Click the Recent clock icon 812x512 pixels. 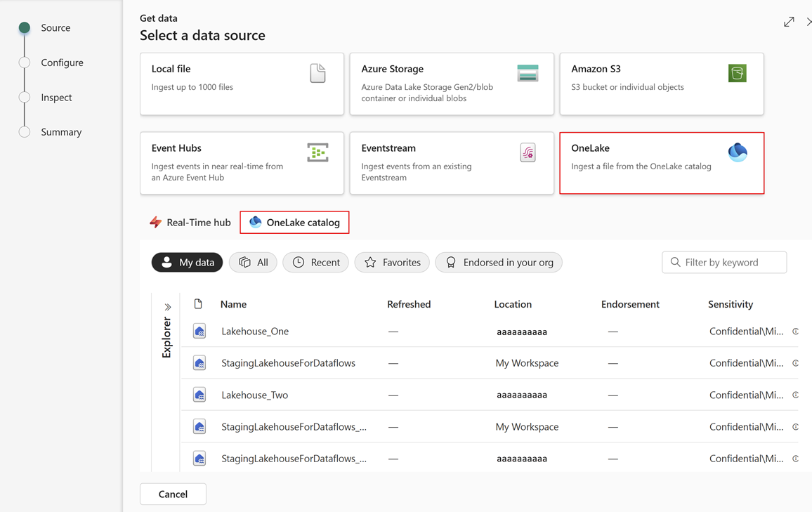pos(299,263)
